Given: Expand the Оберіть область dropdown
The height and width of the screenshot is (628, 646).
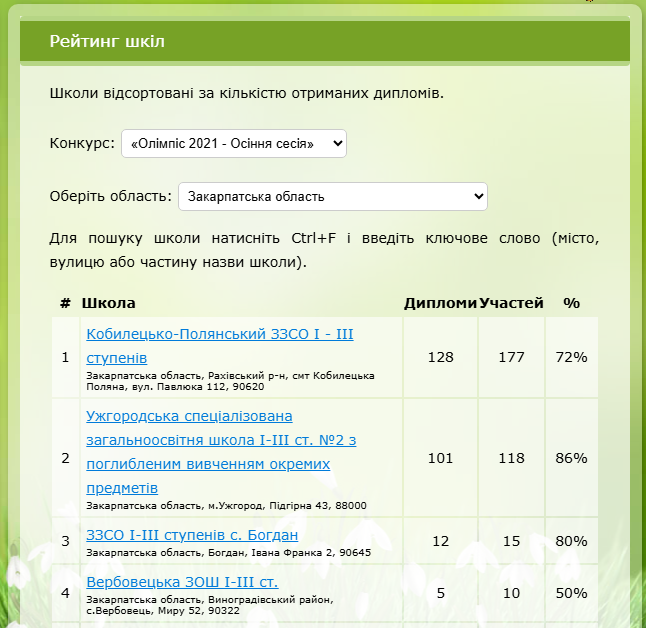Looking at the screenshot, I should coord(332,197).
